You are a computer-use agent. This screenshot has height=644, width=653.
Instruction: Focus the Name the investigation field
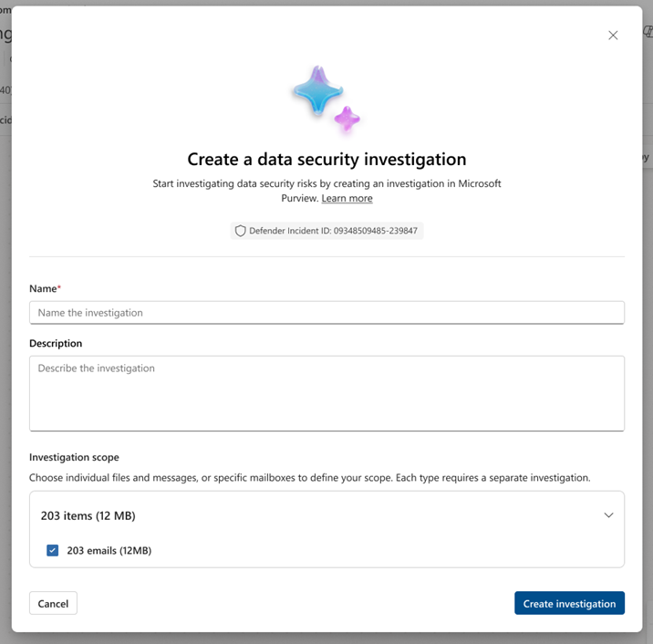click(x=326, y=313)
